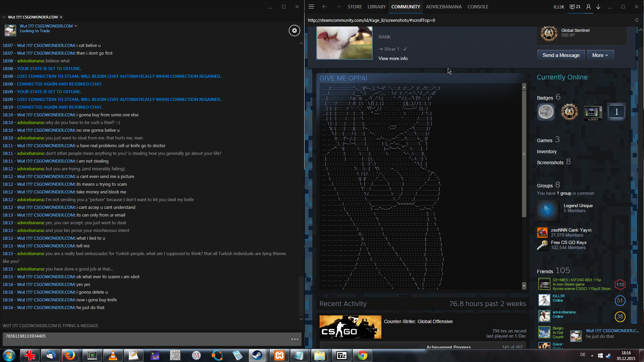Open the STORE tab

coord(355,7)
